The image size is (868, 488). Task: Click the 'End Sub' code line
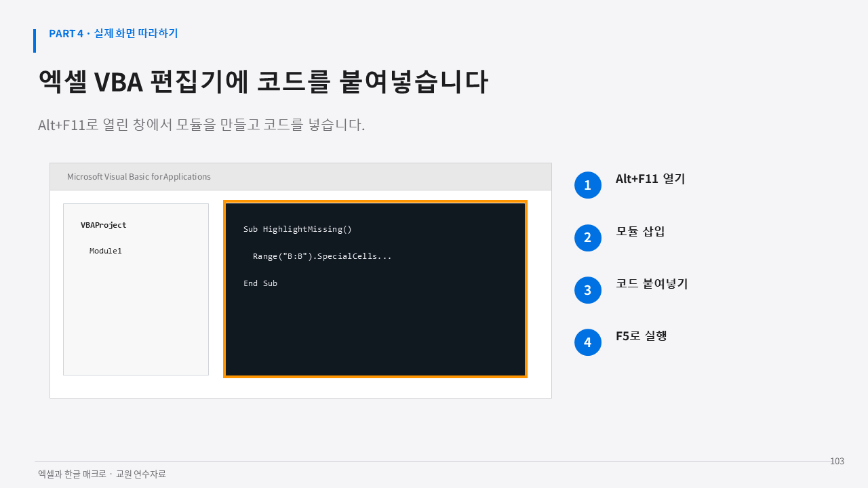pos(260,283)
